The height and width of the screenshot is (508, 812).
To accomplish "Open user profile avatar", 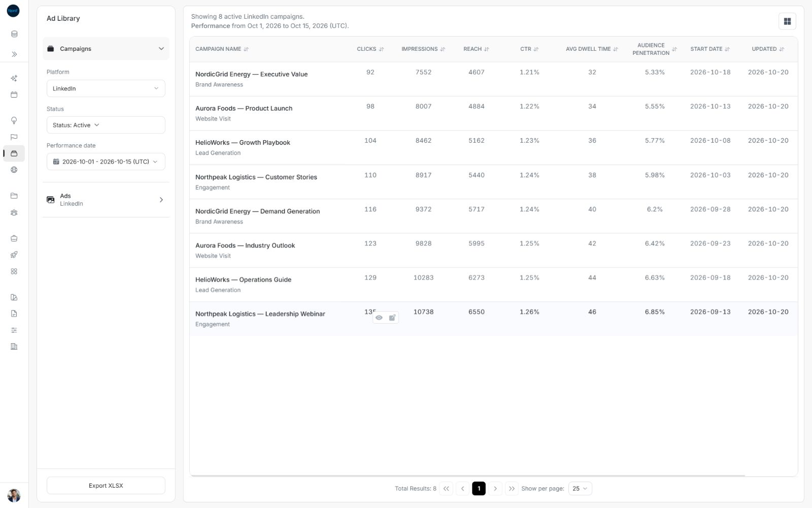I will [14, 495].
